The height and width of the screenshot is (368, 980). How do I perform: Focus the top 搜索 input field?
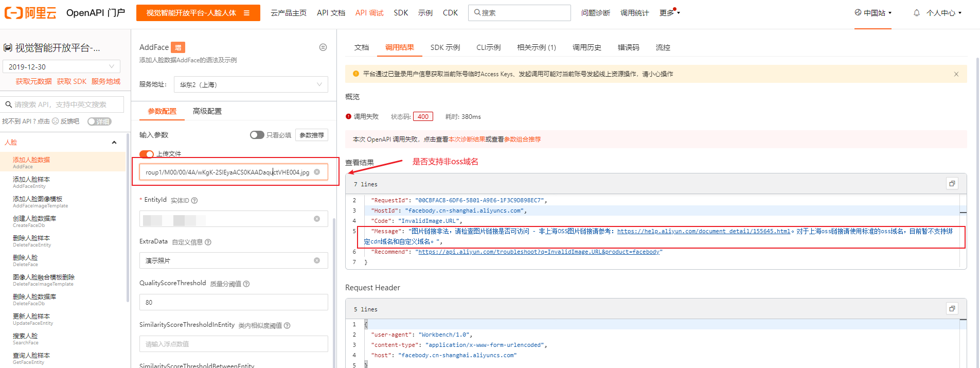tap(520, 13)
